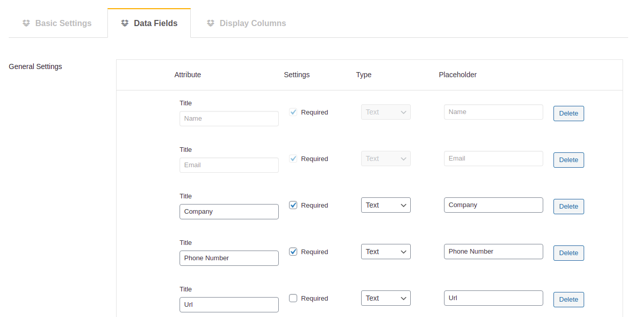Viewport: 644px width, 317px height.
Task: Click the Phone Number placeholder input
Action: coord(494,252)
